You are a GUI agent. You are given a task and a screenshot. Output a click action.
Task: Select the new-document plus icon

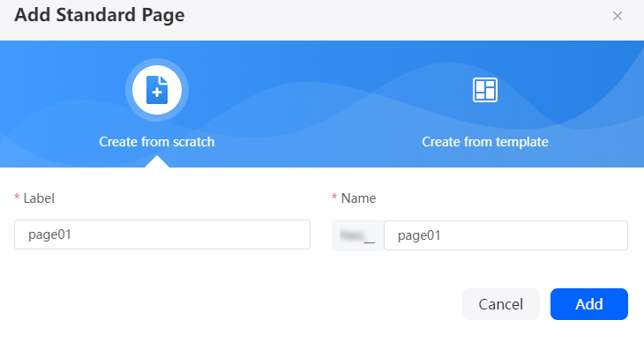coord(157,90)
